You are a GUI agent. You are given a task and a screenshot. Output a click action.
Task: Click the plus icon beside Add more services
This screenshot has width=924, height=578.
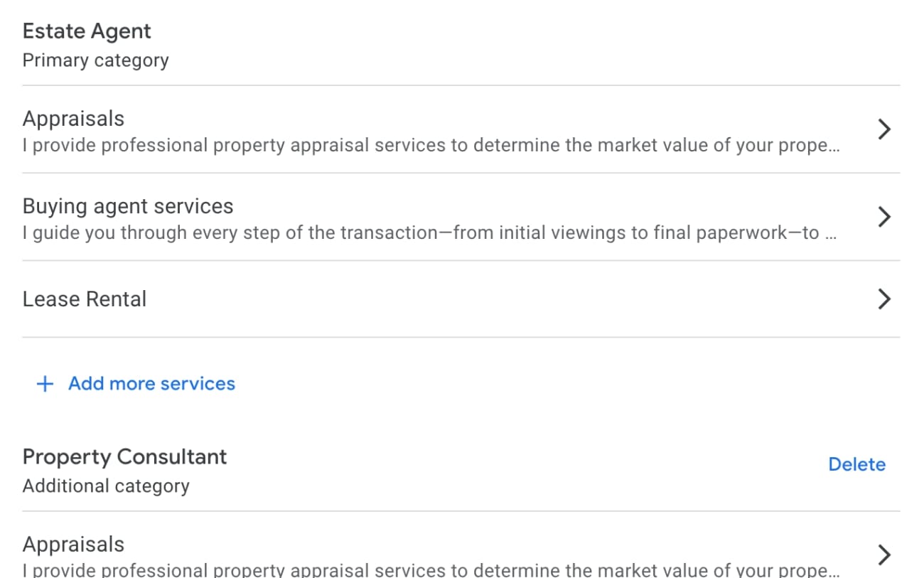(45, 384)
